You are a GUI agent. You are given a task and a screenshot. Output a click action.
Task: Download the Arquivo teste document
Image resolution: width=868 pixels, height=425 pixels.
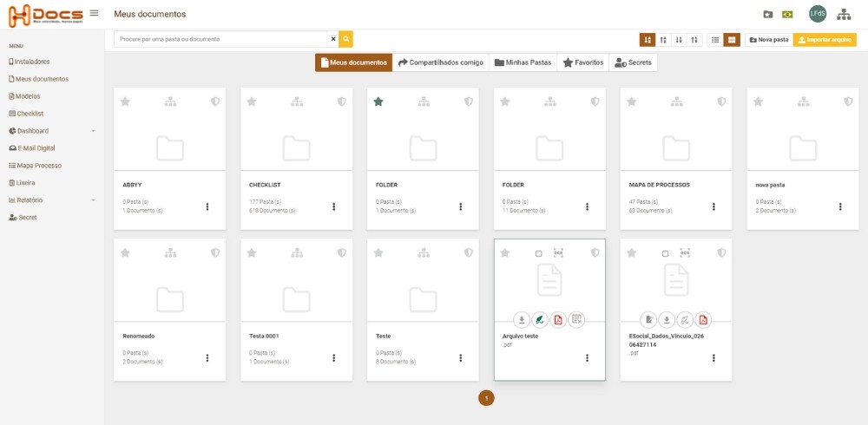(522, 319)
